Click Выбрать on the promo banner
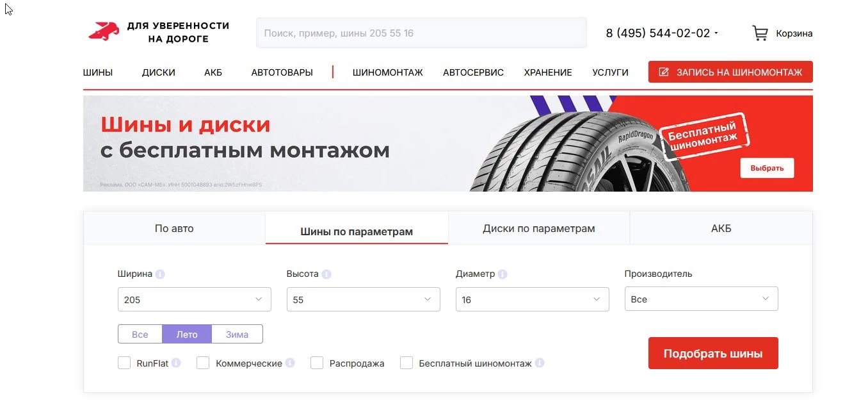 766,167
